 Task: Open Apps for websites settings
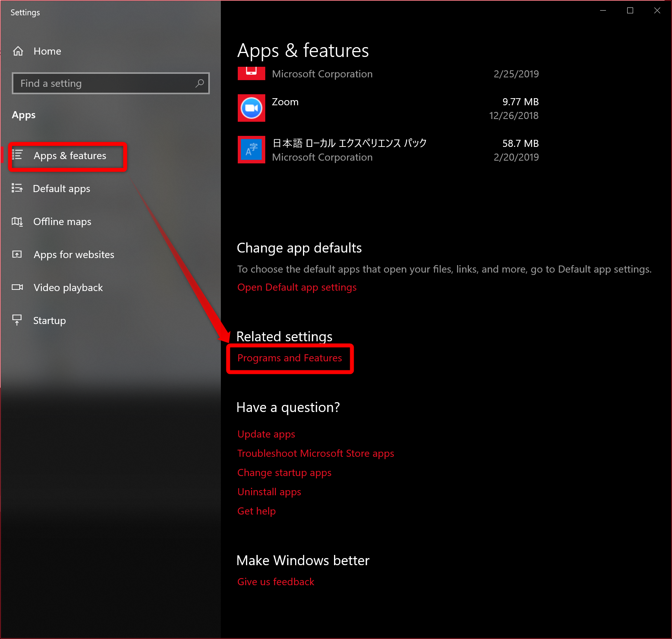coord(74,255)
